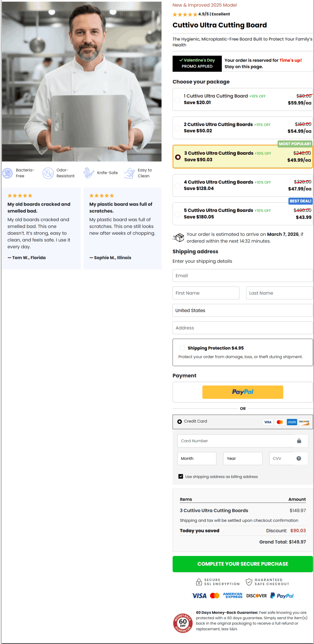Click the March 7, 2026 arrival date
314x644 pixels.
283,234
